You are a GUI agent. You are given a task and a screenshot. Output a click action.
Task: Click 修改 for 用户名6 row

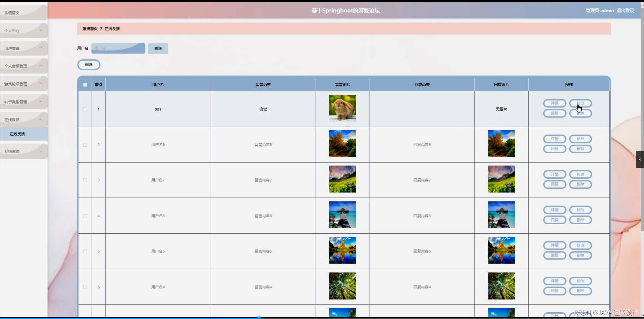tap(581, 210)
